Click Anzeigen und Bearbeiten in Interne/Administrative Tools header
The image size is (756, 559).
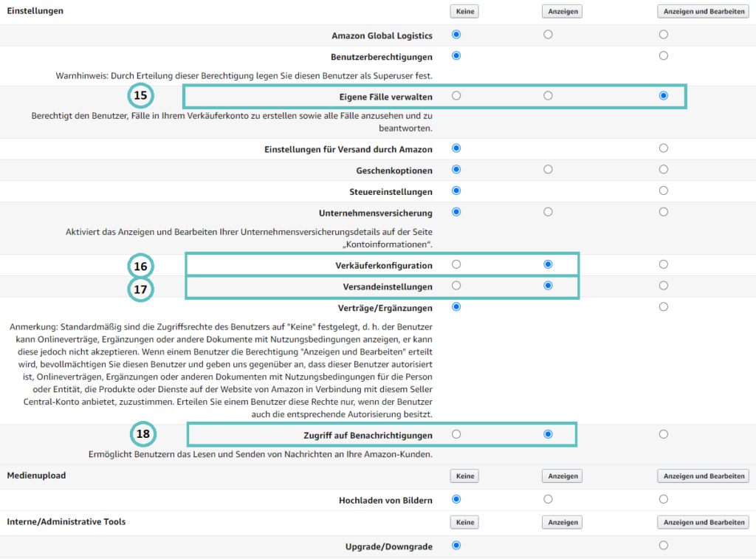tap(704, 522)
